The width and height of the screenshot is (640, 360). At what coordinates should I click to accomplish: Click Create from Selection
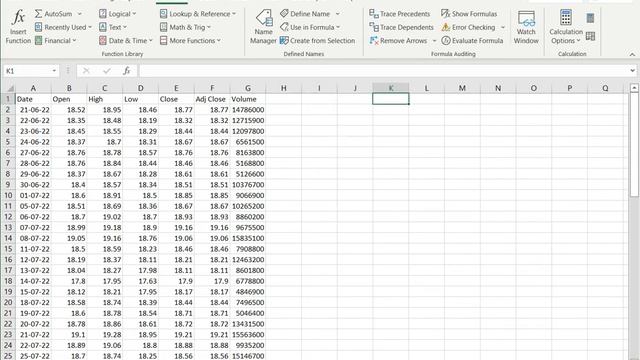coord(318,41)
